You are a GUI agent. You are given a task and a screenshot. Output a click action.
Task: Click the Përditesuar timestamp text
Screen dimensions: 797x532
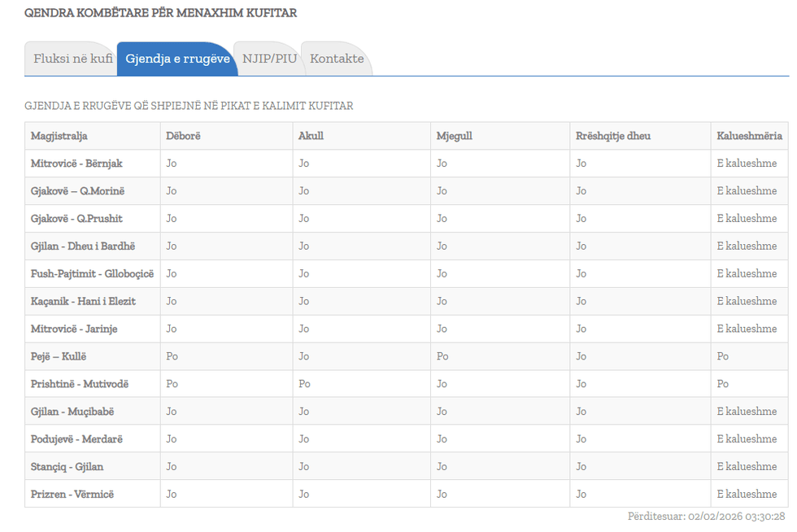[706, 517]
